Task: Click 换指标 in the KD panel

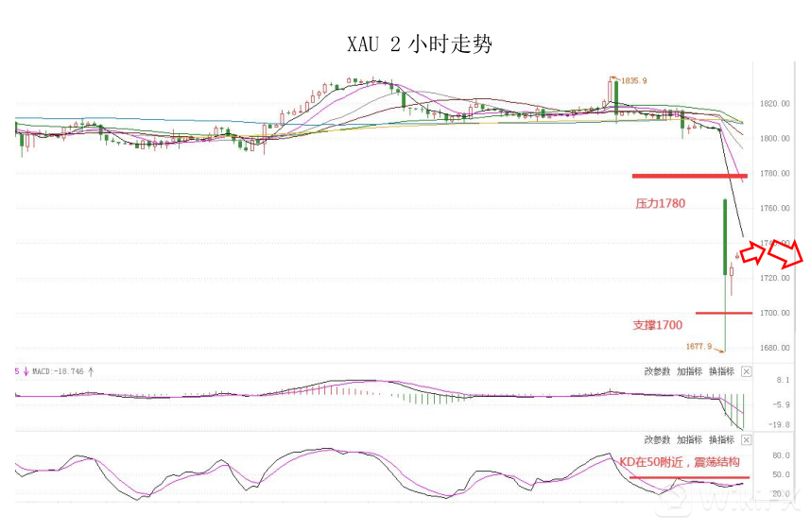Action: [721, 439]
